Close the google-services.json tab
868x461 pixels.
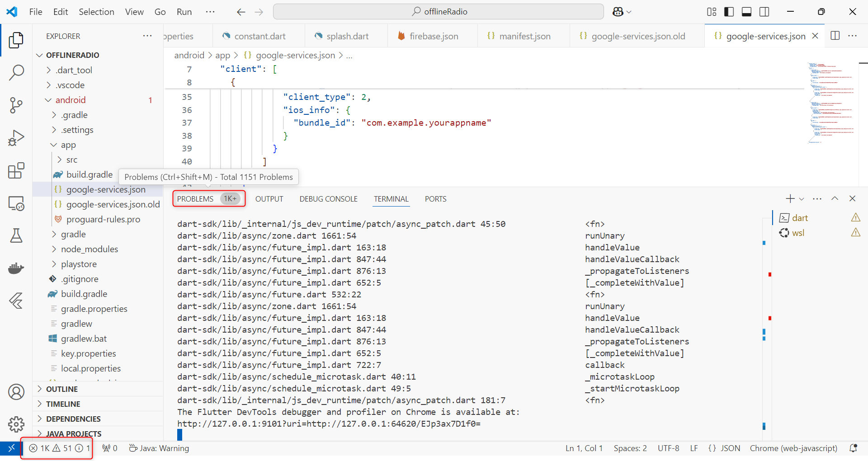815,36
